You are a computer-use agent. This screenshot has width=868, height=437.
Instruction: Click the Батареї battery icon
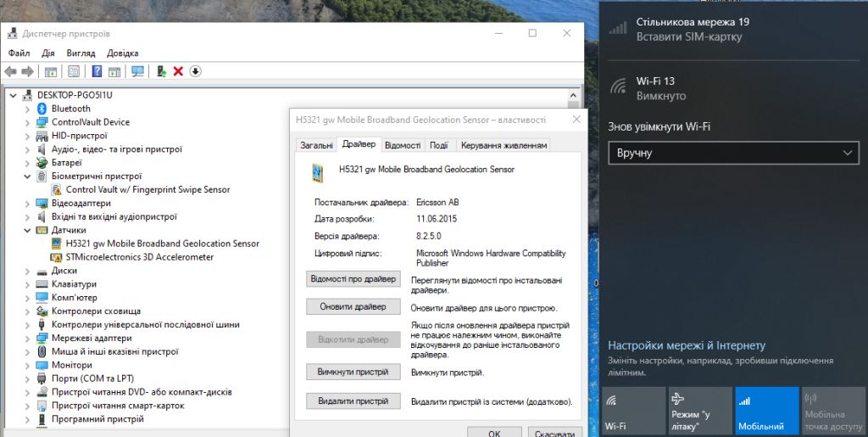coord(42,163)
